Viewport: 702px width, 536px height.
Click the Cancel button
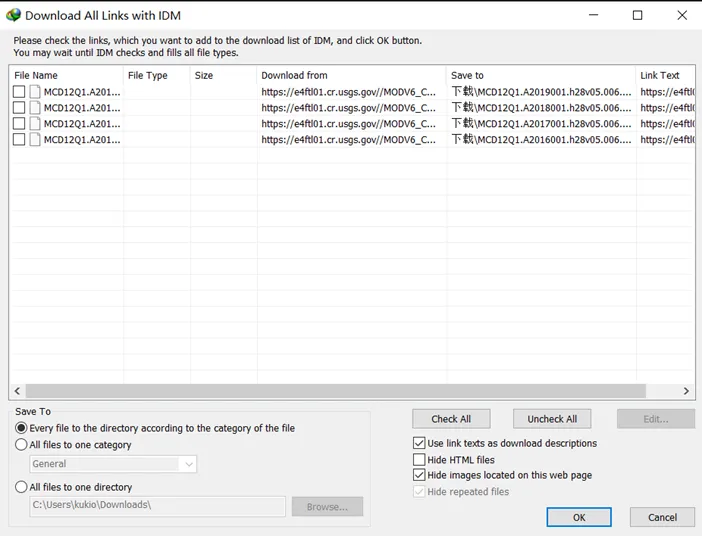click(662, 517)
